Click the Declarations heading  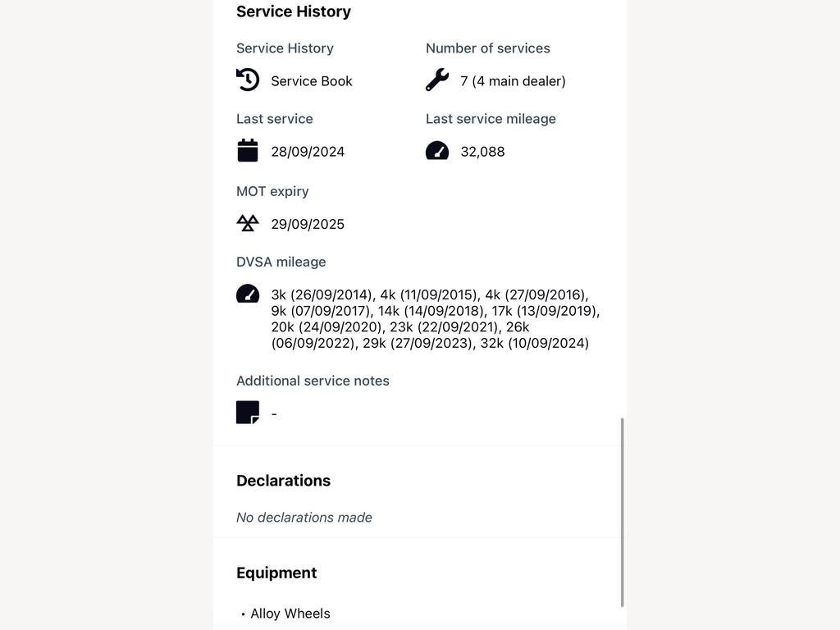283,481
